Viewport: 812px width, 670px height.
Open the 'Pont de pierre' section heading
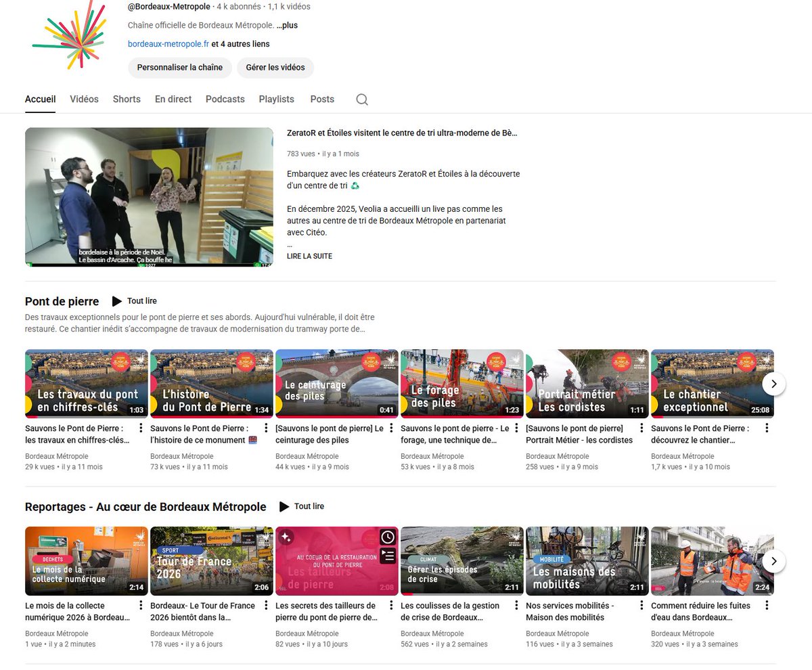point(62,301)
